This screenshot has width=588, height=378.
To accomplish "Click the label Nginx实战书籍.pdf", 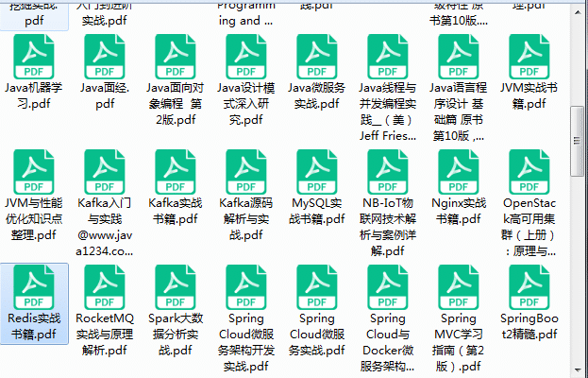I will 459,211.
